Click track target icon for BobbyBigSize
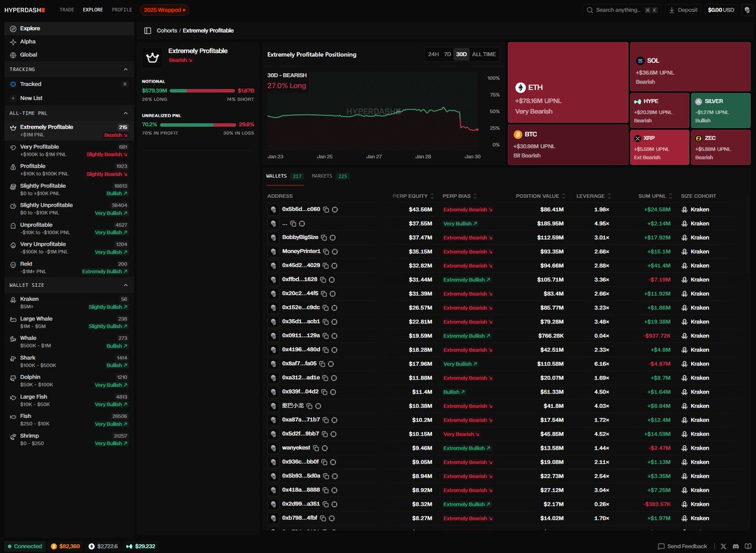 (332, 238)
